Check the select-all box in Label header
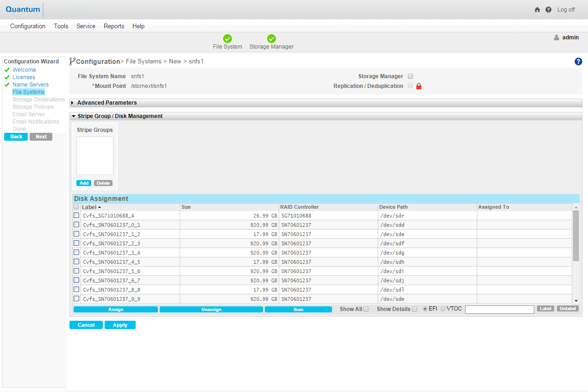Screen dimensions: 588x392 76,207
